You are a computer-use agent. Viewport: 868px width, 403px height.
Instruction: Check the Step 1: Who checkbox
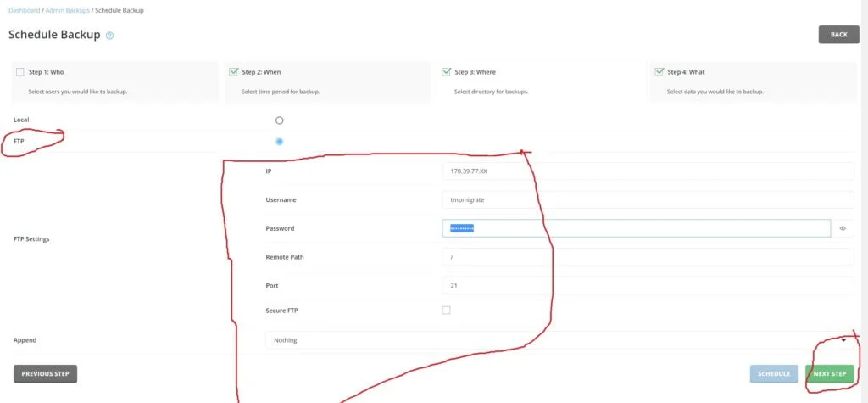pyautogui.click(x=20, y=72)
